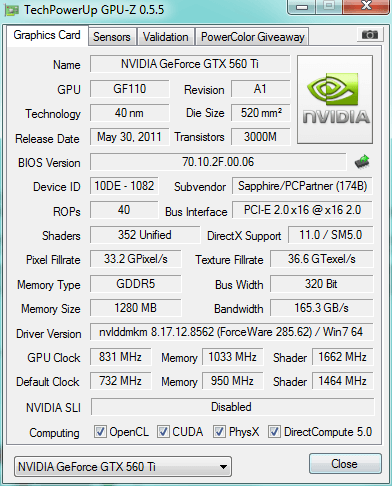The image size is (392, 486).
Task: Select the Graphics Card tab
Action: (x=47, y=35)
